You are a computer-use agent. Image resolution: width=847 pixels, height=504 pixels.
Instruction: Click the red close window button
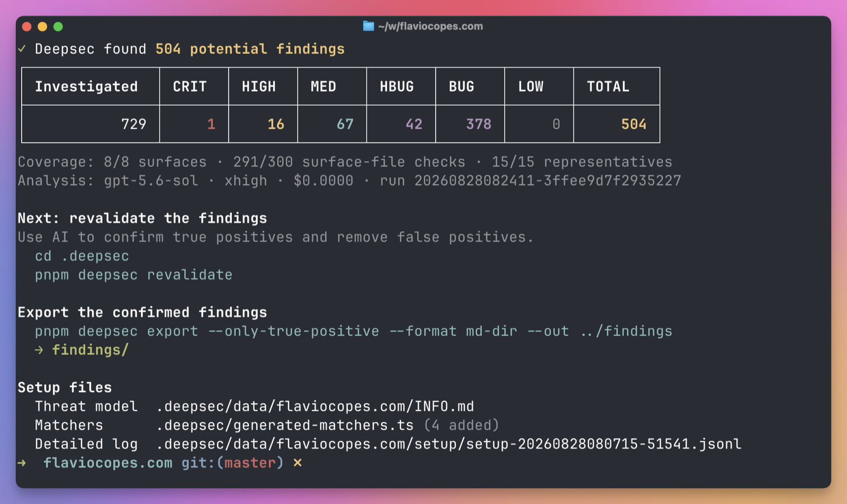27,26
